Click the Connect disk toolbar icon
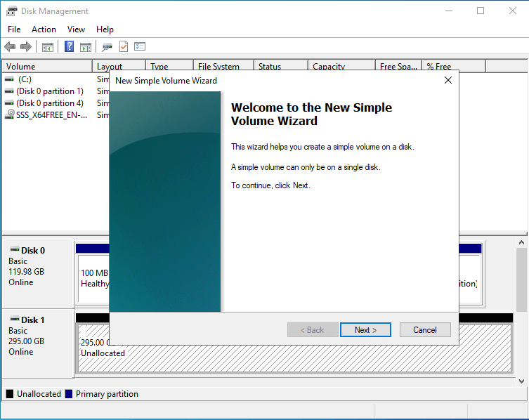Image resolution: width=529 pixels, height=420 pixels. (x=107, y=47)
